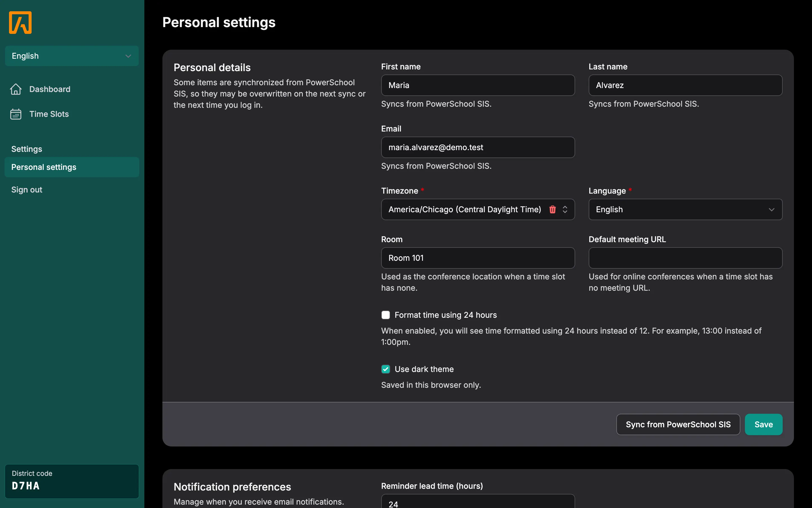The width and height of the screenshot is (812, 508).
Task: Open Time Slots in sidebar
Action: click(x=49, y=114)
